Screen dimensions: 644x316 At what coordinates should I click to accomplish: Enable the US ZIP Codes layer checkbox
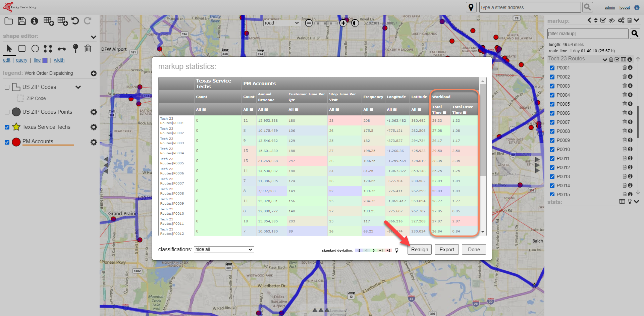(7, 87)
